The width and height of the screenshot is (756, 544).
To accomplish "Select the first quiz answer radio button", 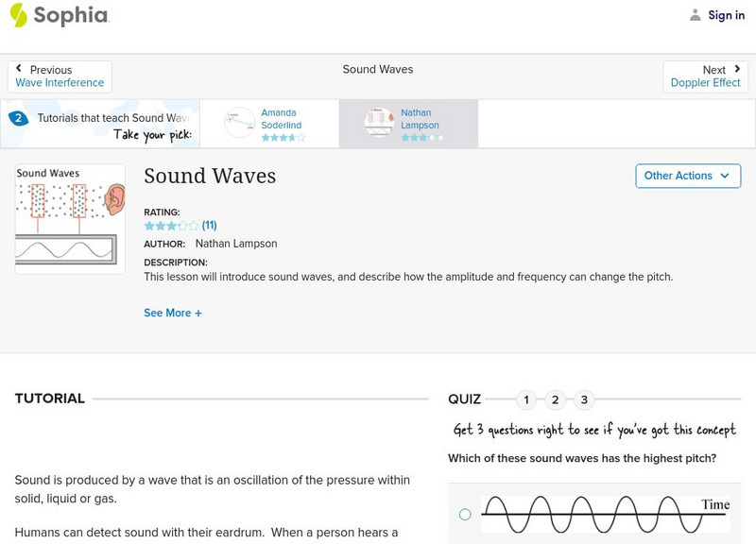I will (x=465, y=515).
